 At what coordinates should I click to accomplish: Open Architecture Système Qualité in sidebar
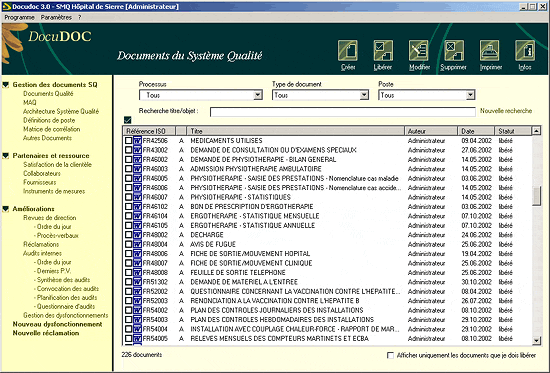click(61, 112)
